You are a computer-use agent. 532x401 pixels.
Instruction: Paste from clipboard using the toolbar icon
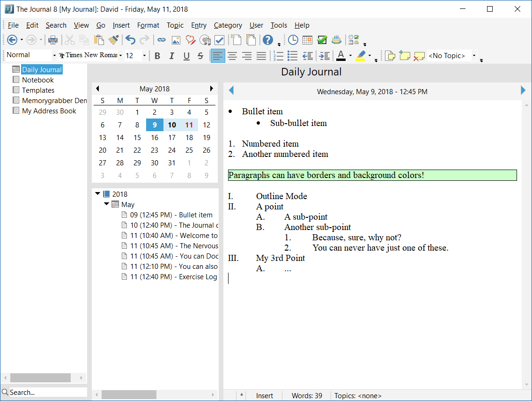99,40
